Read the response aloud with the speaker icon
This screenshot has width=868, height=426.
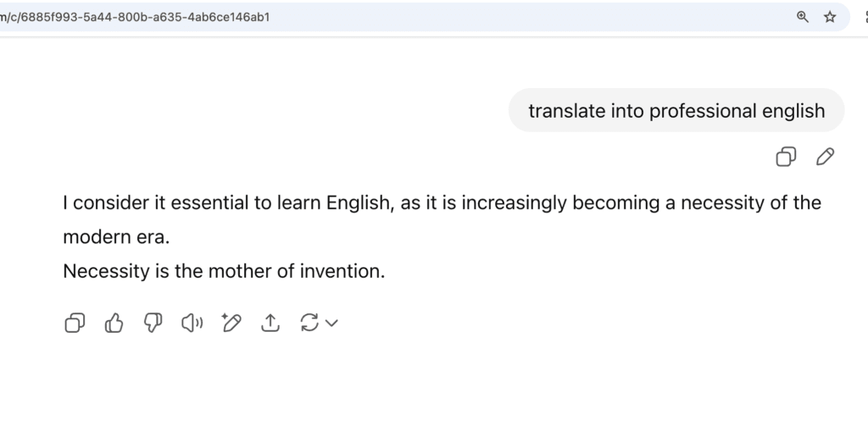click(192, 323)
